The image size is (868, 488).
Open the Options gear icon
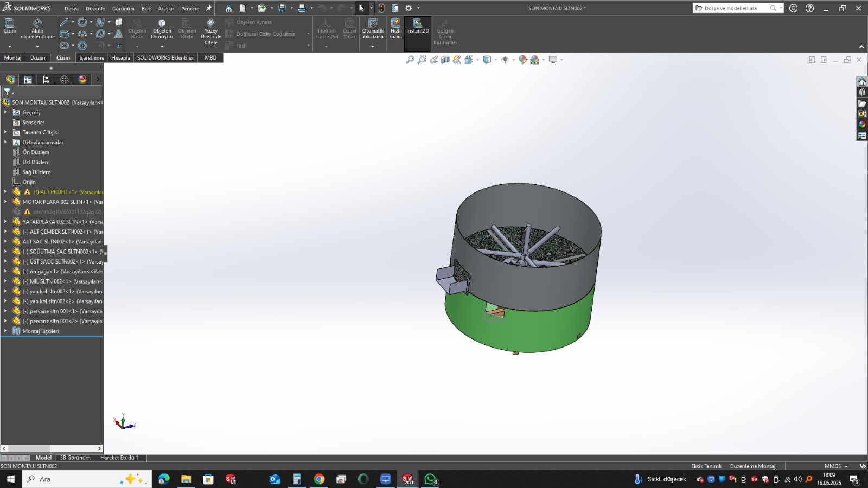coord(409,8)
